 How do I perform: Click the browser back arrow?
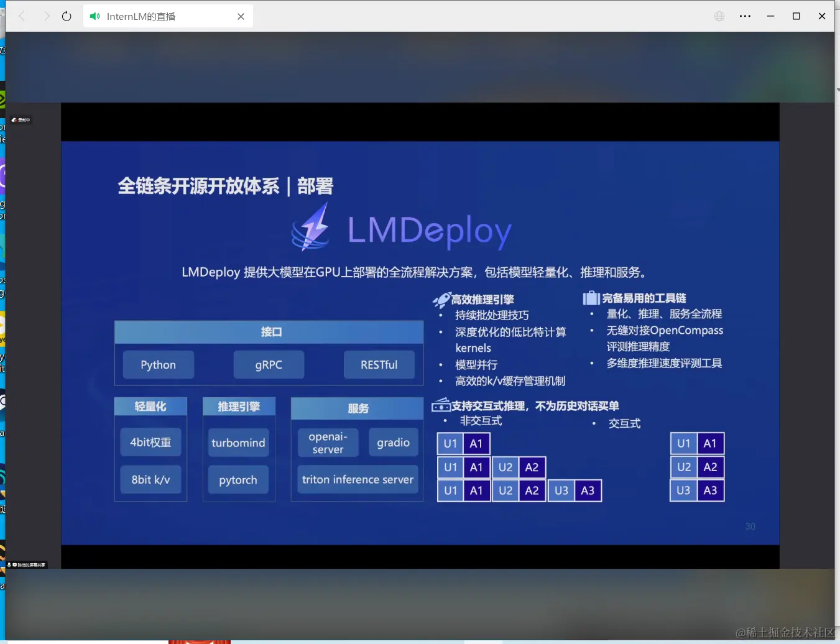click(x=22, y=16)
